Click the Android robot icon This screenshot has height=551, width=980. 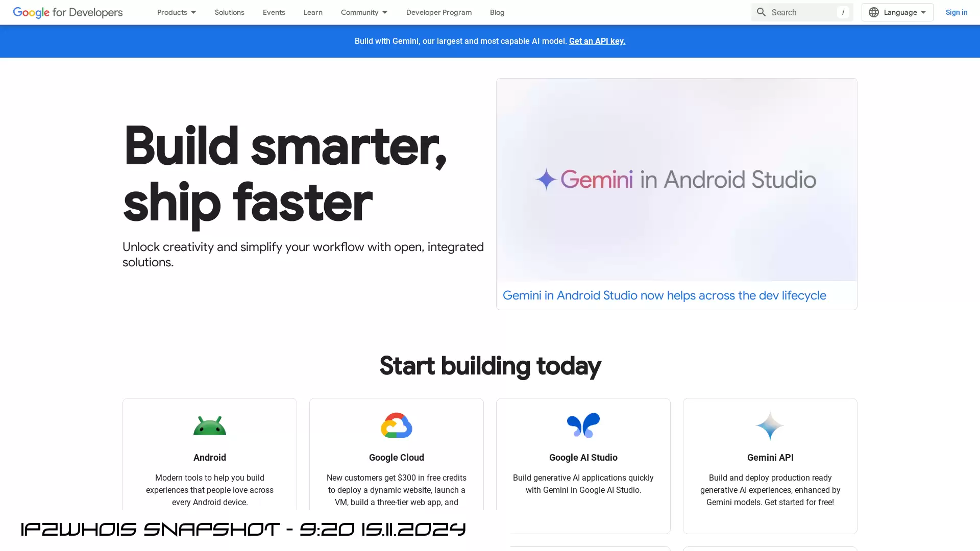click(x=209, y=425)
